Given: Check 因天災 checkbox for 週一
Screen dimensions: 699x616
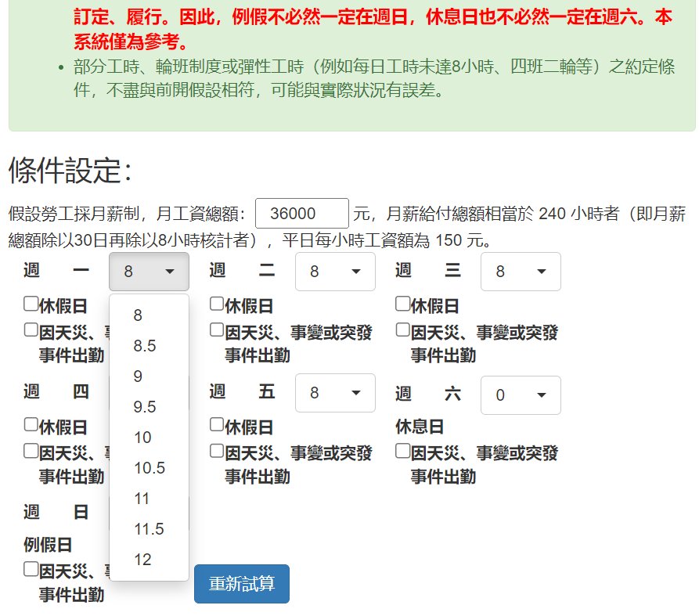Looking at the screenshot, I should [x=31, y=330].
